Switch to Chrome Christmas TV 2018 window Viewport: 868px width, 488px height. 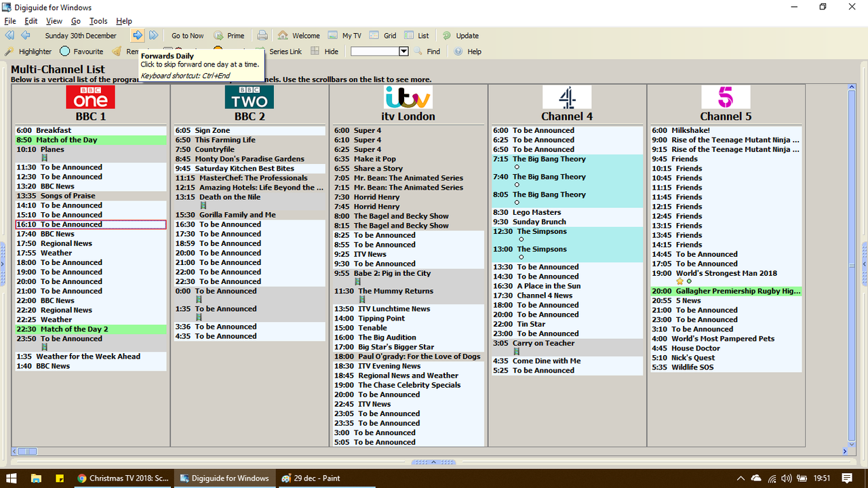pos(123,478)
